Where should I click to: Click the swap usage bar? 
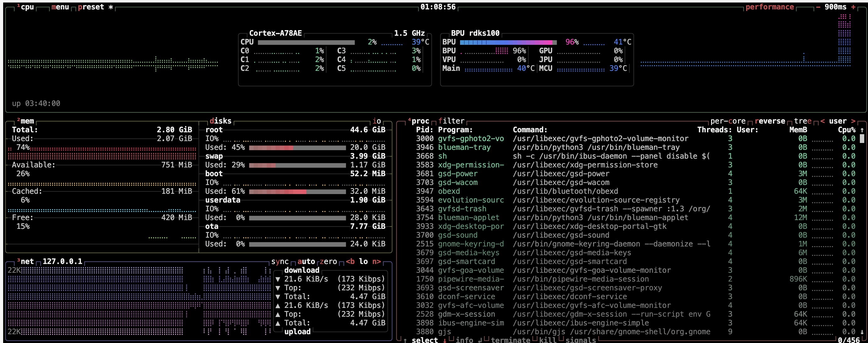(297, 165)
